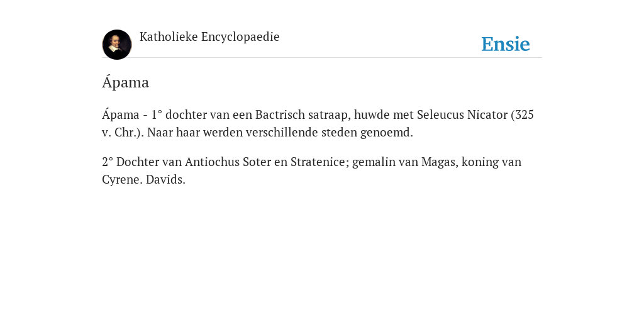Screen dimensions: 644x322
Task: Click the horizontal divider under the header
Action: point(322,57)
